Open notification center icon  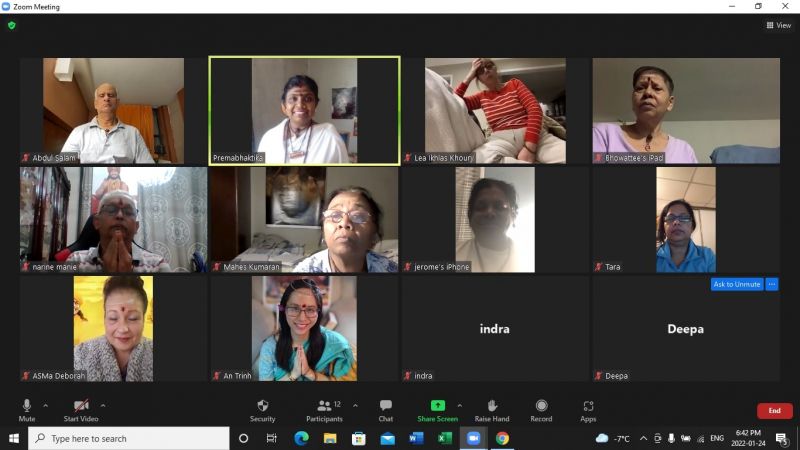781,438
